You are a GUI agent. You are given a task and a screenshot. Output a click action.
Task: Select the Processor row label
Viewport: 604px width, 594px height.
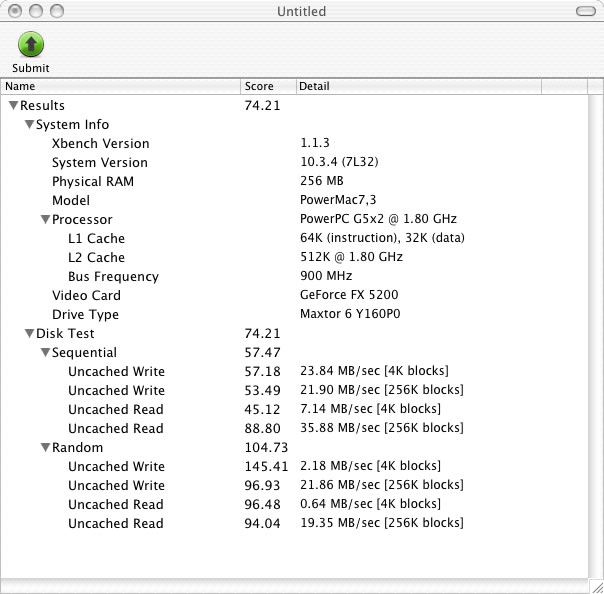tap(82, 219)
